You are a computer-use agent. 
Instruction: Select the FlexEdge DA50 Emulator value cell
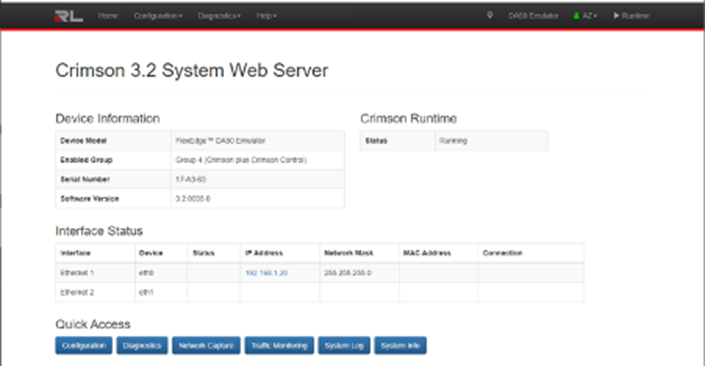tap(258, 141)
